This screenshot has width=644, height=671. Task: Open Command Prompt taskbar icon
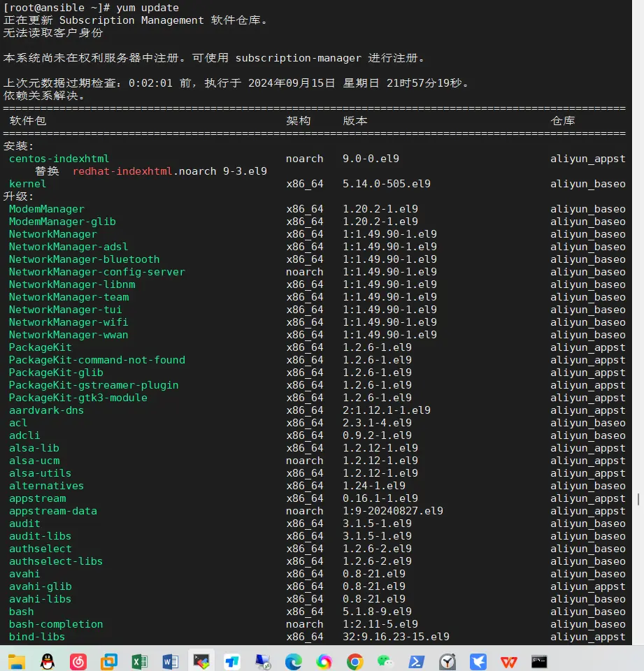pyautogui.click(x=539, y=661)
